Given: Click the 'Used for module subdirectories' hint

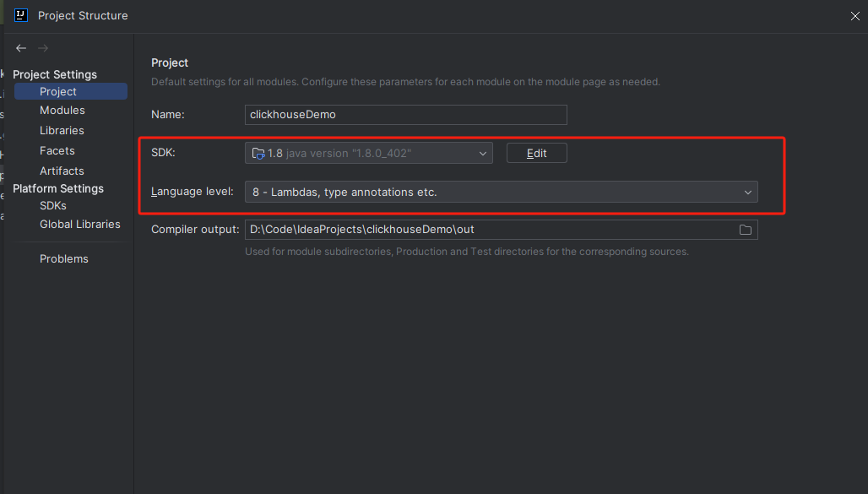Looking at the screenshot, I should [x=467, y=252].
